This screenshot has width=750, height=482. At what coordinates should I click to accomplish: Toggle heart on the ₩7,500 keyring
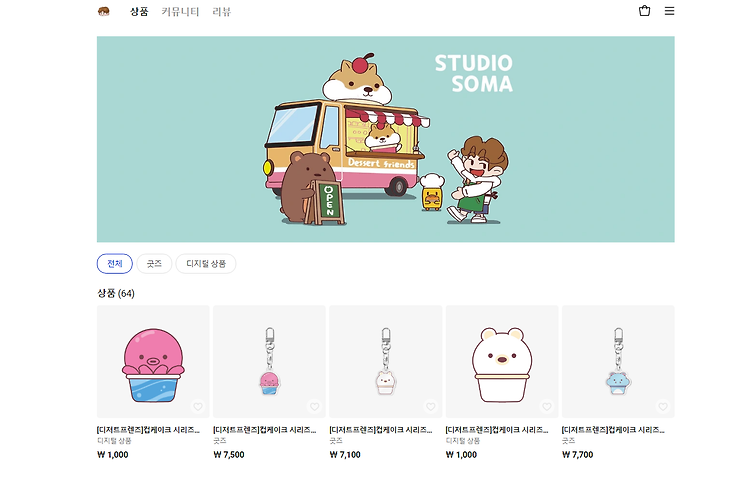(x=314, y=406)
